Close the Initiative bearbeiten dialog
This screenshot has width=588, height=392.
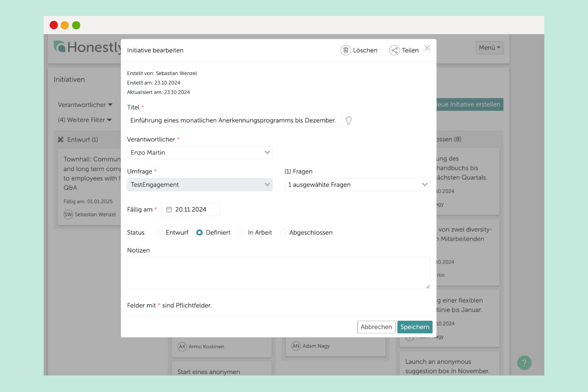[428, 48]
